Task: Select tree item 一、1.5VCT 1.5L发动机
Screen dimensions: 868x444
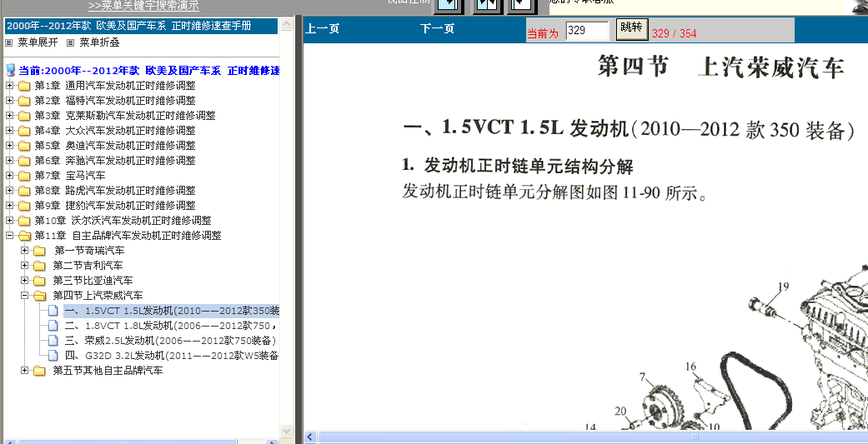Action: point(172,310)
